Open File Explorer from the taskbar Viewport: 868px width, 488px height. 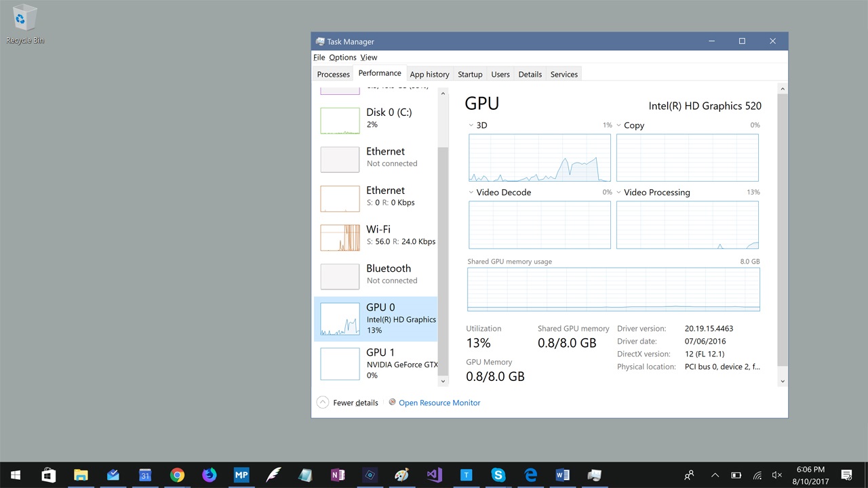tap(81, 474)
